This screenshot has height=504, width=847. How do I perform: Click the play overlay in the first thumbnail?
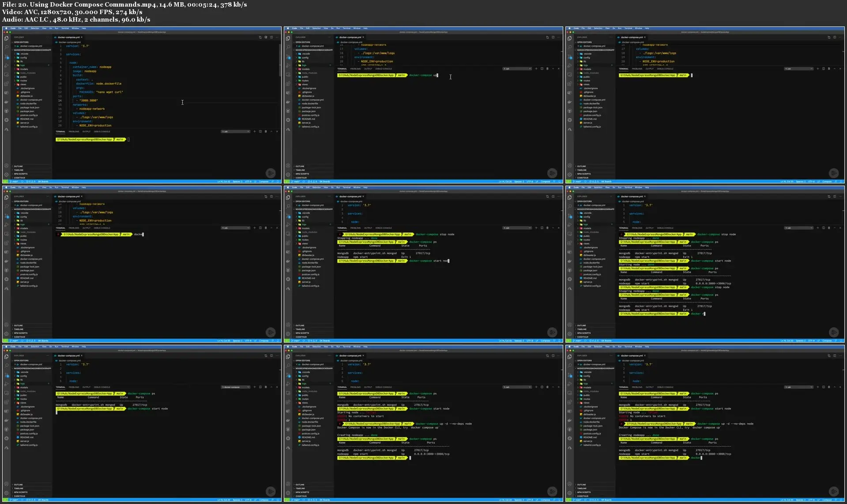(x=271, y=173)
